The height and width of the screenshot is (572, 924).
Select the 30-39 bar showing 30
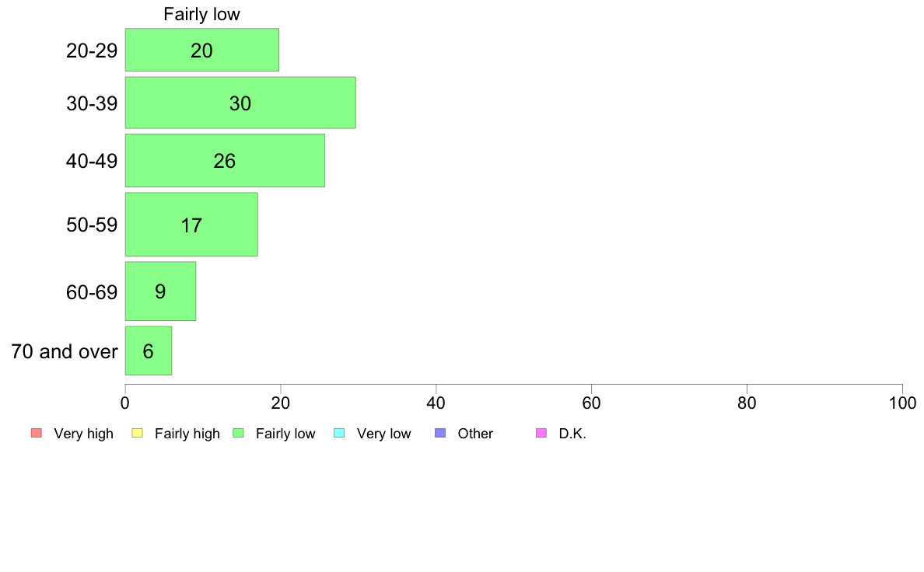tap(240, 103)
